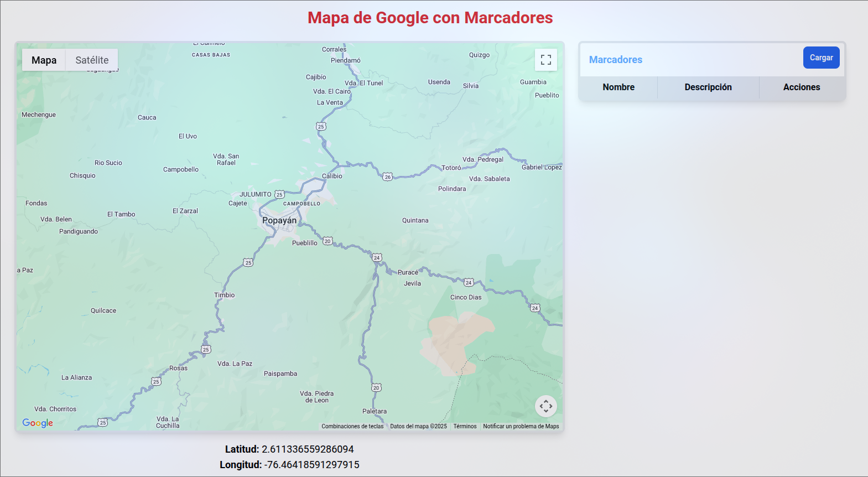This screenshot has height=477, width=868.
Task: Open Combinaciones de teclas shortcuts
Action: click(352, 426)
